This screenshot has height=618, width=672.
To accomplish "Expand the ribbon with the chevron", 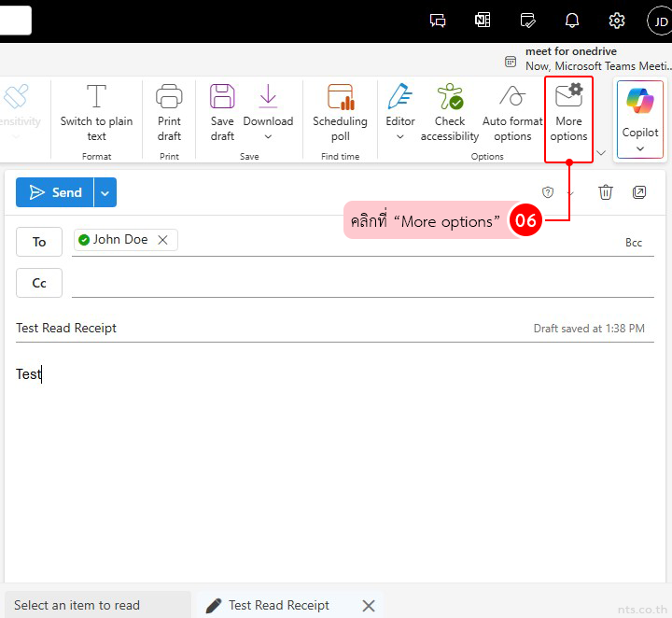I will coord(601,152).
